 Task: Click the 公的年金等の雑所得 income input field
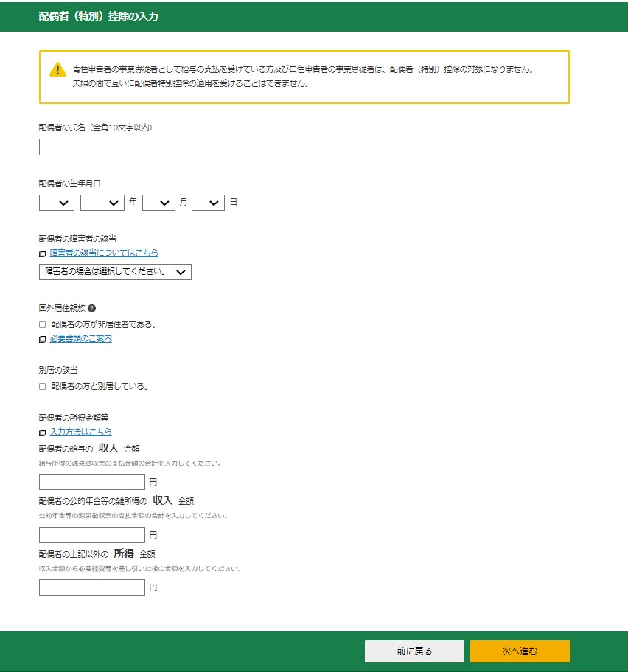[x=92, y=535]
